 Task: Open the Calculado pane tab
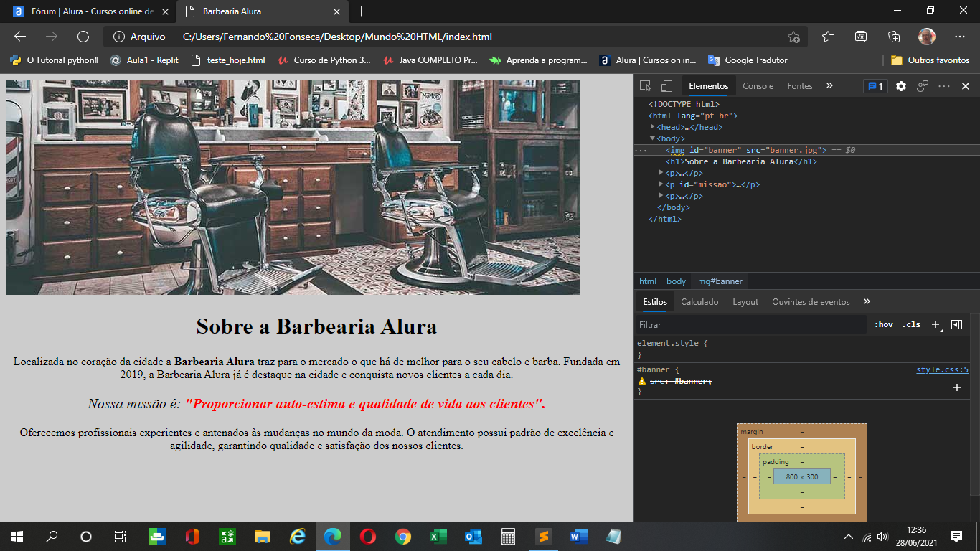click(x=699, y=302)
